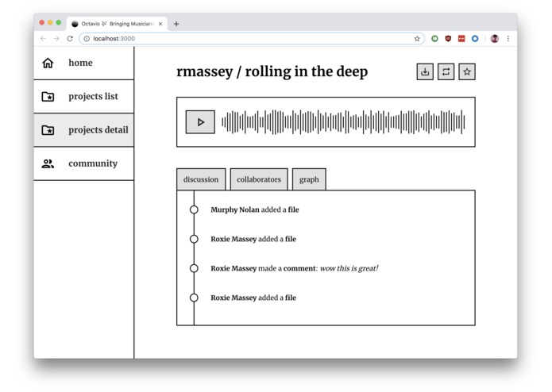Click the red shield extension icon
Viewport: 552px width, 392px height.
pyautogui.click(x=448, y=39)
